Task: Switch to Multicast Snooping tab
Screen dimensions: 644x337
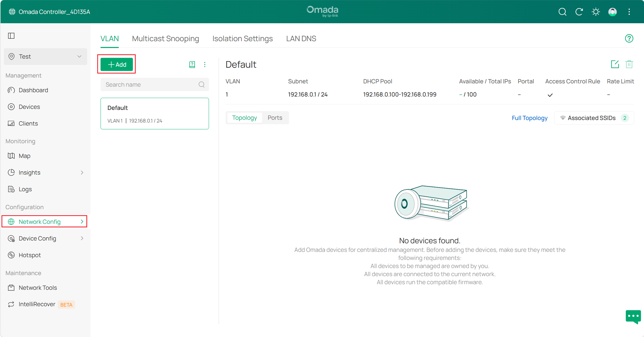Action: coord(165,39)
